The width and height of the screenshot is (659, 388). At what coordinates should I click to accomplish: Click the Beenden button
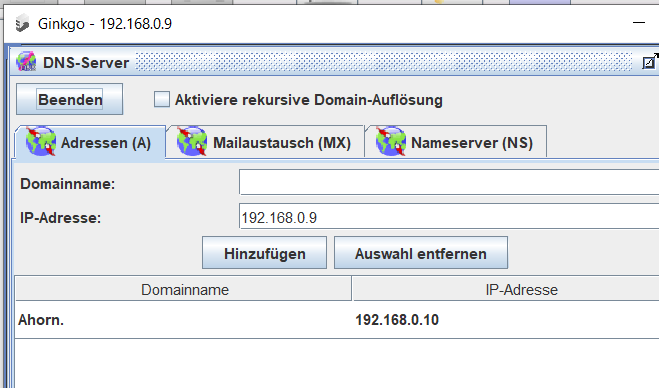pyautogui.click(x=70, y=99)
